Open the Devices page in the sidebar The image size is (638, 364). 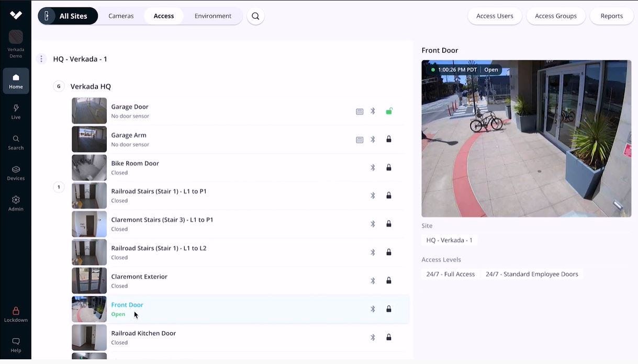[16, 173]
